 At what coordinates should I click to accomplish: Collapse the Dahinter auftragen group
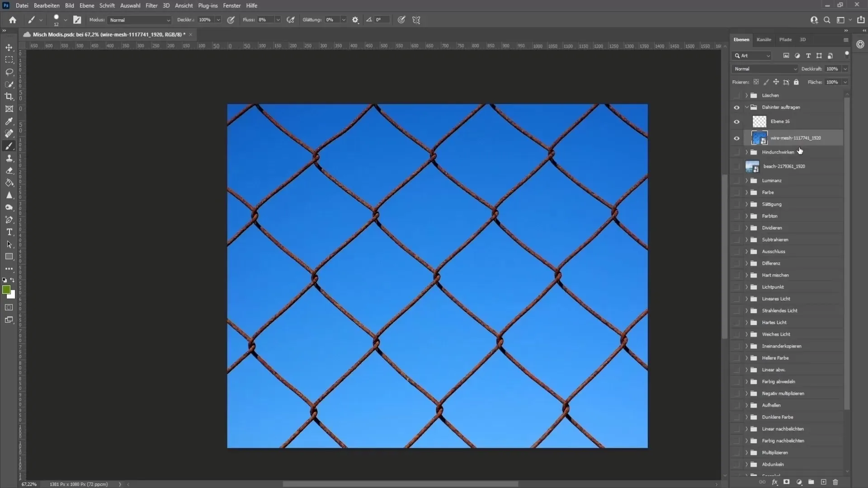[x=746, y=108]
